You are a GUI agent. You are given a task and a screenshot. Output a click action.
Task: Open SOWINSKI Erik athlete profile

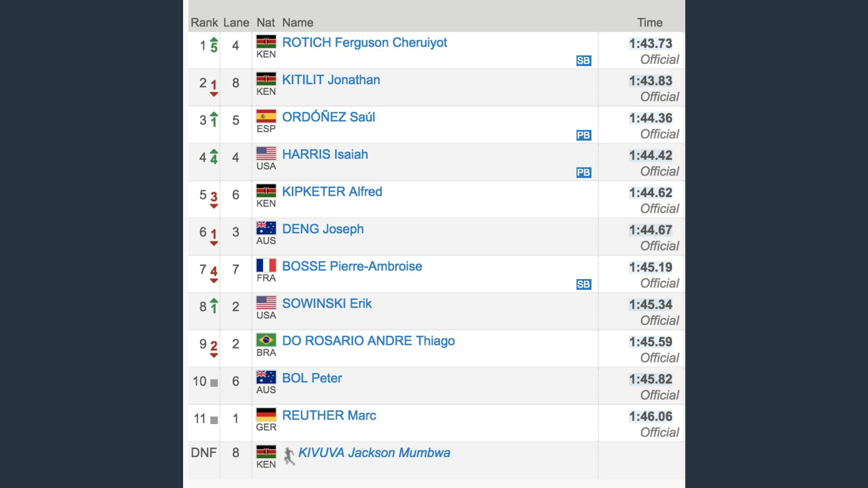pos(327,304)
